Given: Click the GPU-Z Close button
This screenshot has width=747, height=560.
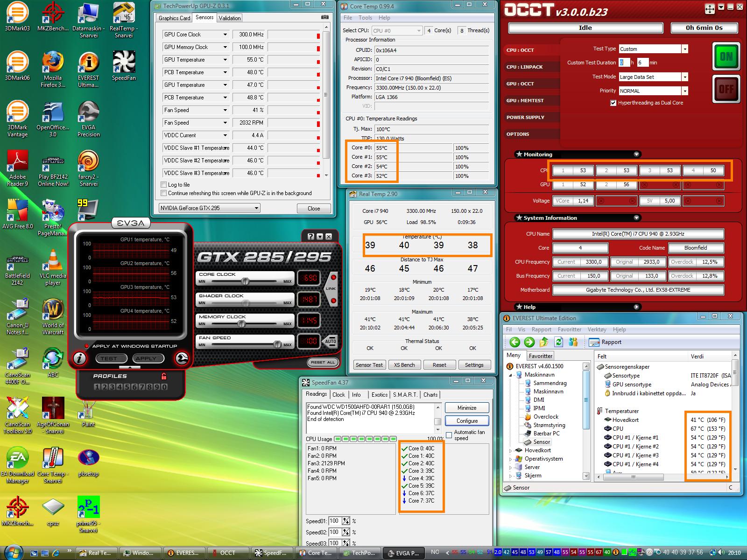Looking at the screenshot, I should (314, 209).
